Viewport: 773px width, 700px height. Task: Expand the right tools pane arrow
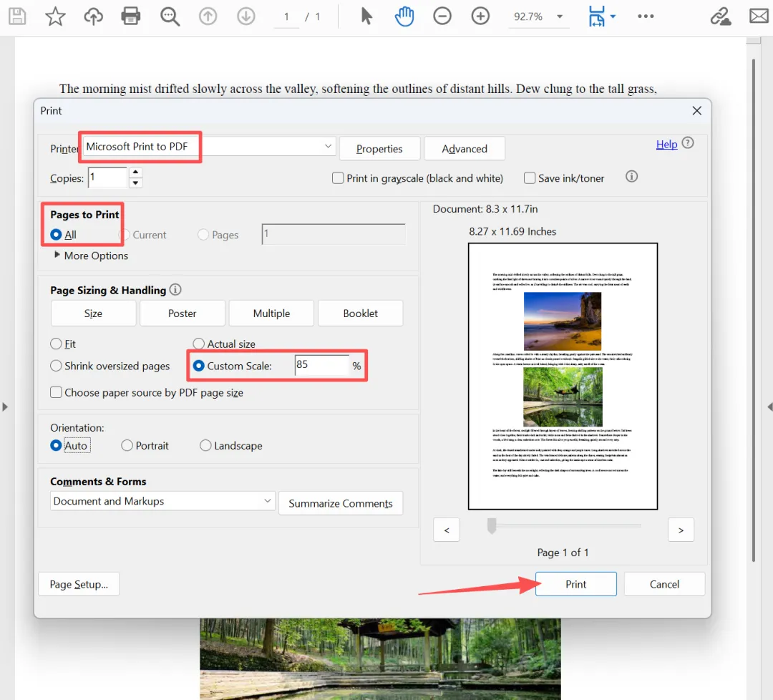tap(770, 407)
